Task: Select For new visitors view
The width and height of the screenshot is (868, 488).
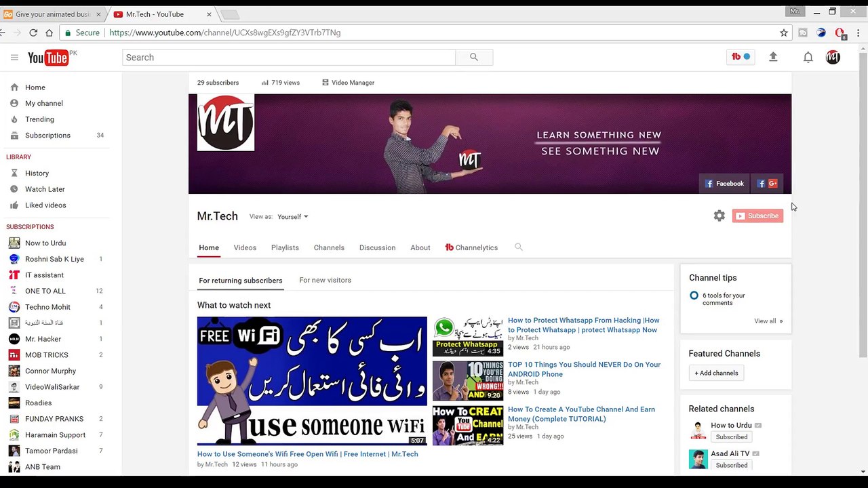Action: pos(325,280)
